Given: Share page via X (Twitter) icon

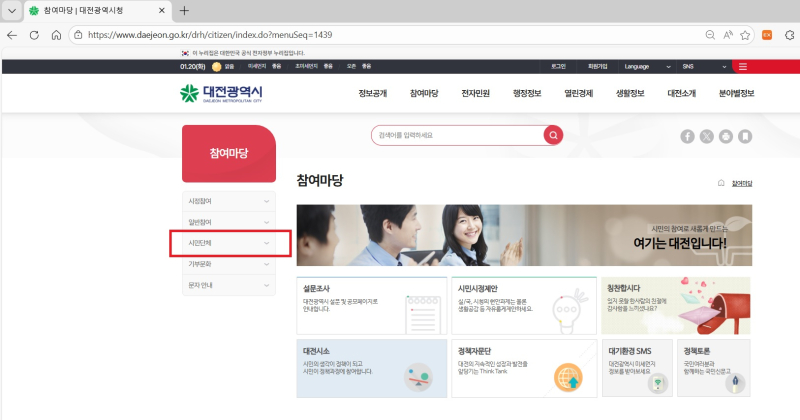Looking at the screenshot, I should 707,136.
